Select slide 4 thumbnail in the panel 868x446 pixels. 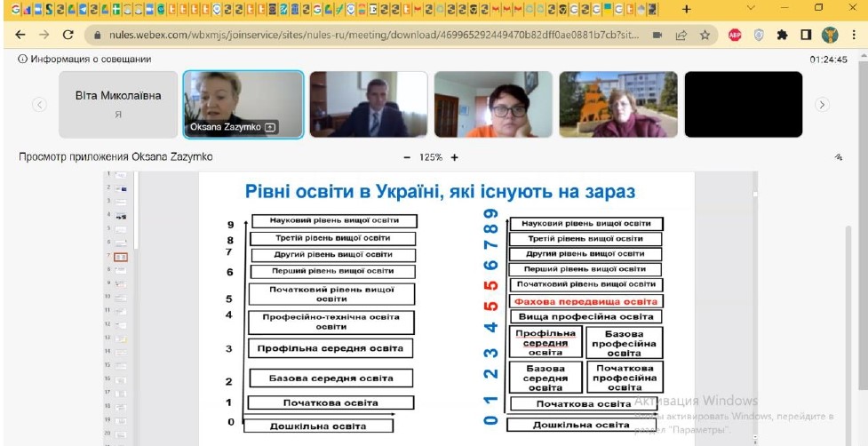121,216
